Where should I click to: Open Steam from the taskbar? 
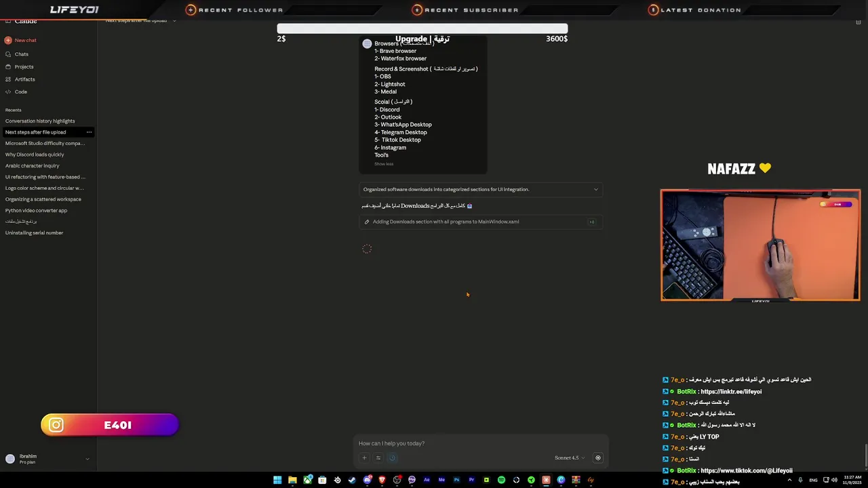tap(352, 480)
